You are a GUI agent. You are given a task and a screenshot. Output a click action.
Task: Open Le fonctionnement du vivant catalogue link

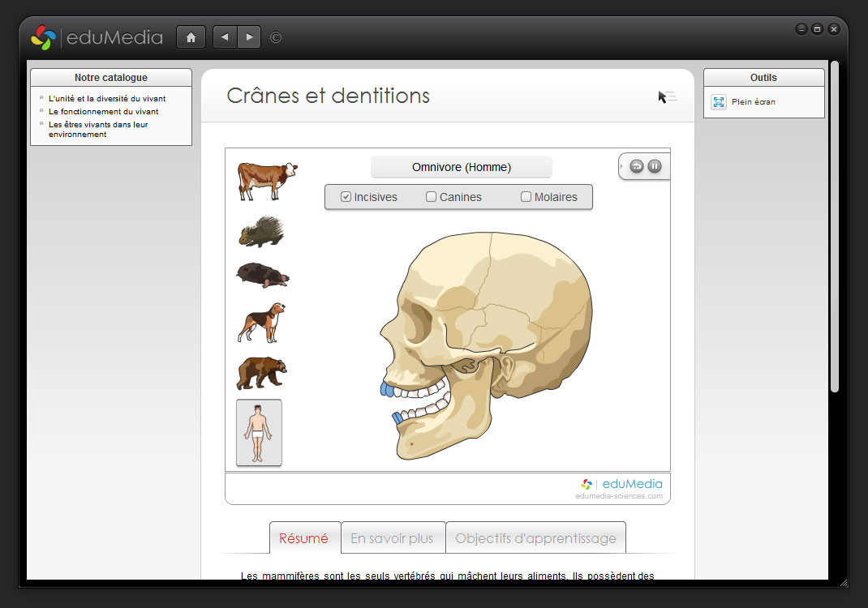[103, 112]
